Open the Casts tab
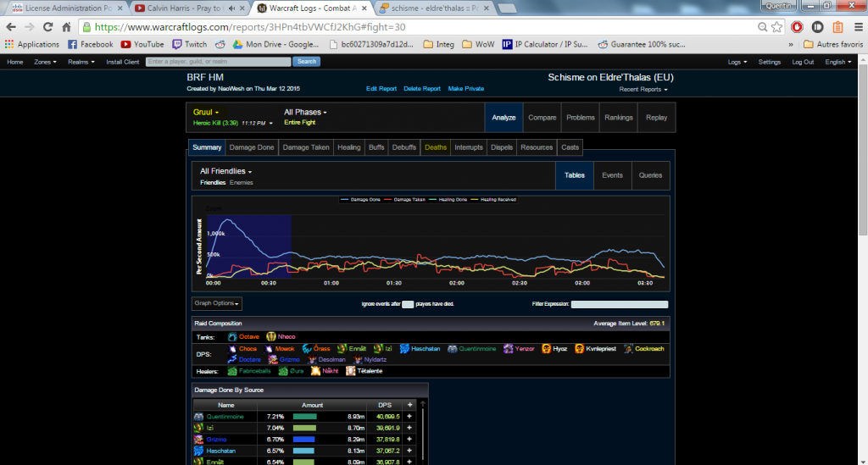Viewport: 868px width, 465px height. click(x=570, y=147)
